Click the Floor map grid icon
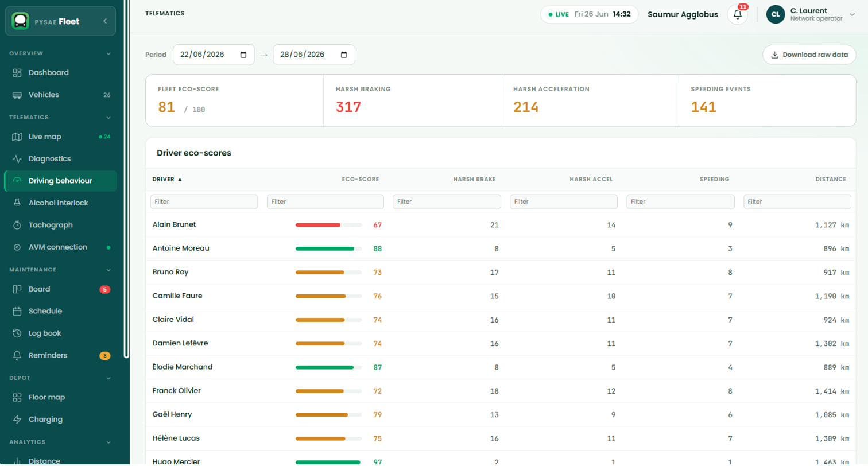 pyautogui.click(x=17, y=397)
